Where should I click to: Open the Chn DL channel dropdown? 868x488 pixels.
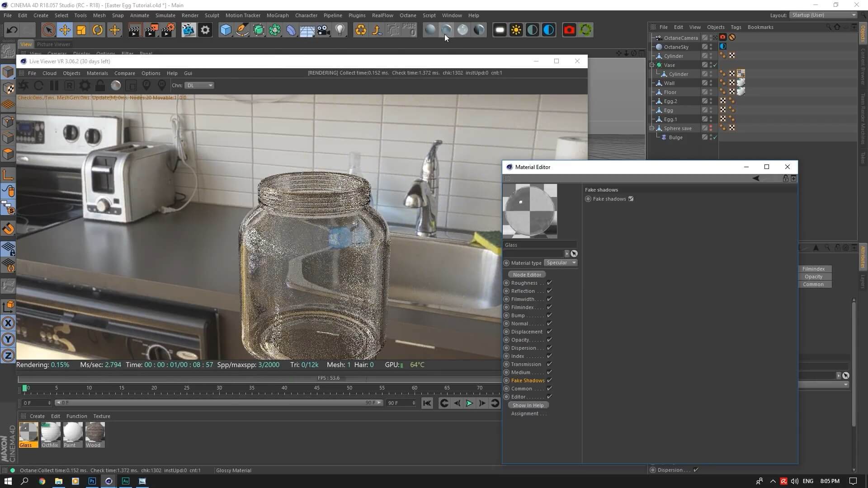[x=199, y=85]
